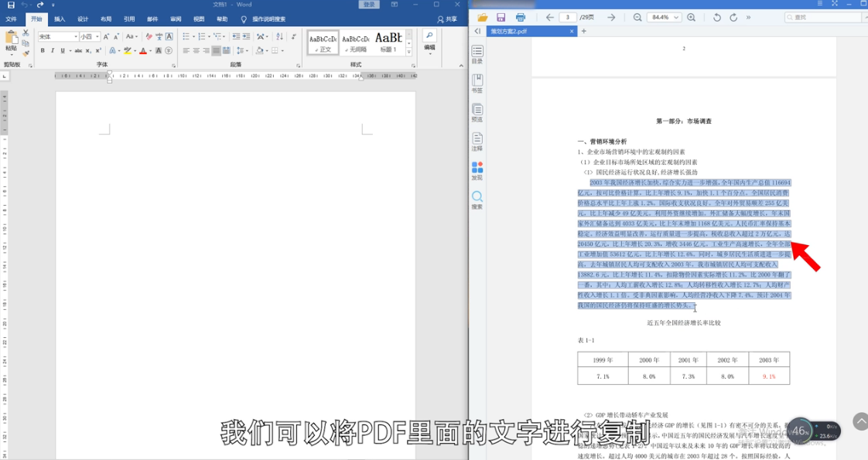Click the Clear Formatting eraser icon in Word
868x460 pixels.
149,36
